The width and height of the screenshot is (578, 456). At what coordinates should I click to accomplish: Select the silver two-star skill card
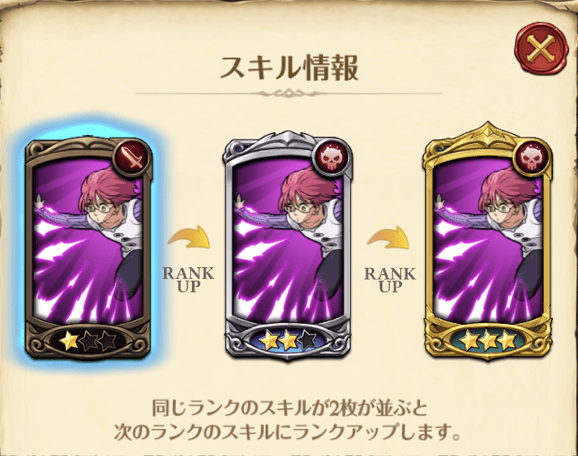288,245
